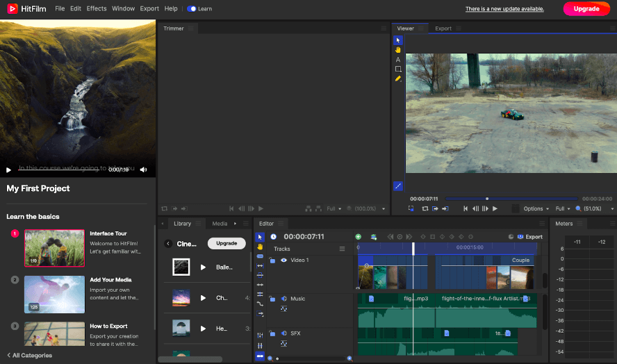
Task: Switch to the Export tab beside Viewer
Action: point(443,28)
